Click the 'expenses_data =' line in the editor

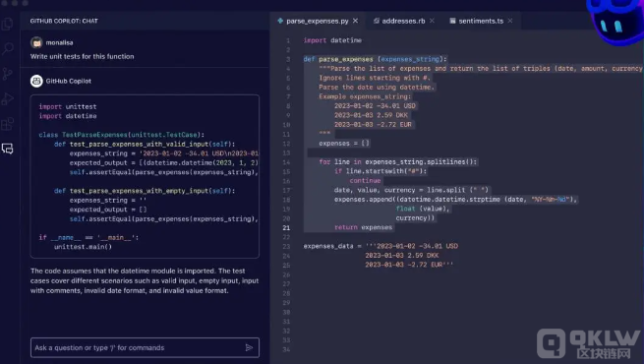coord(381,246)
